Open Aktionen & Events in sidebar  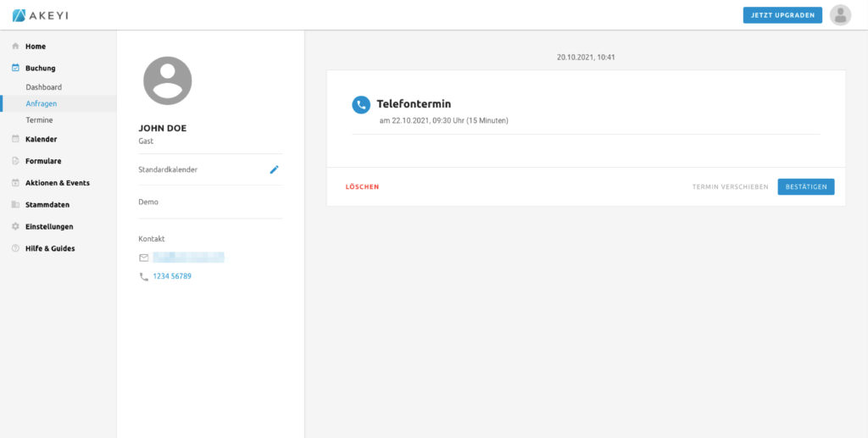pos(57,183)
